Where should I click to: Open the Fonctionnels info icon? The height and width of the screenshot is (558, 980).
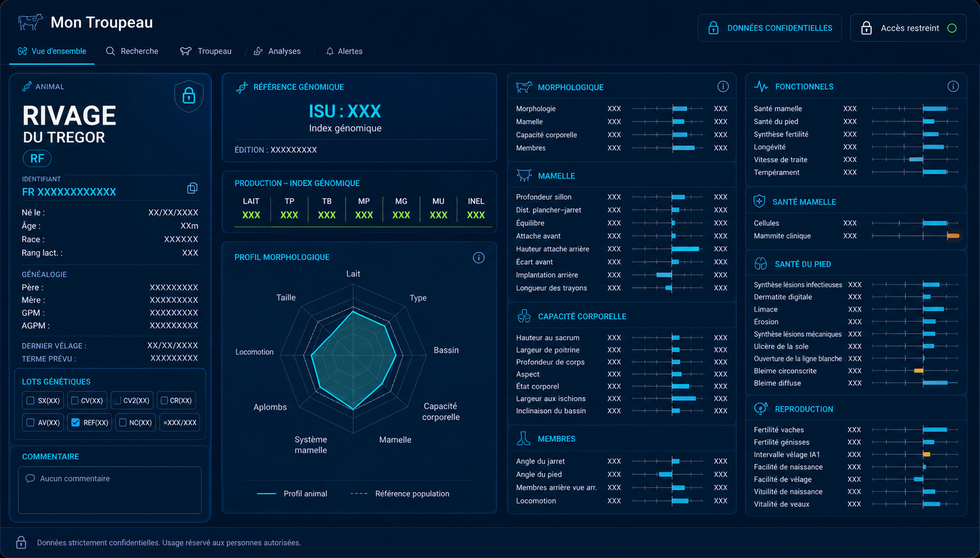pos(953,87)
